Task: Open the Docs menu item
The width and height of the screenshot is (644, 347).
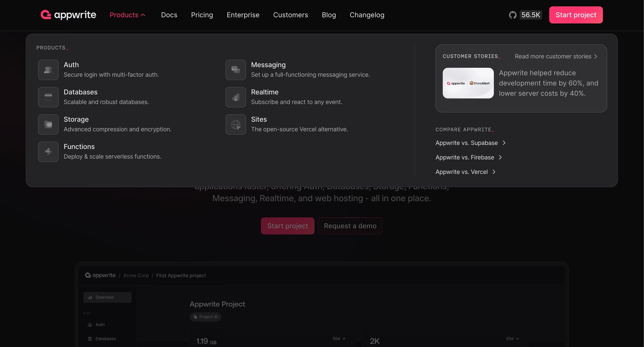Action: [169, 15]
